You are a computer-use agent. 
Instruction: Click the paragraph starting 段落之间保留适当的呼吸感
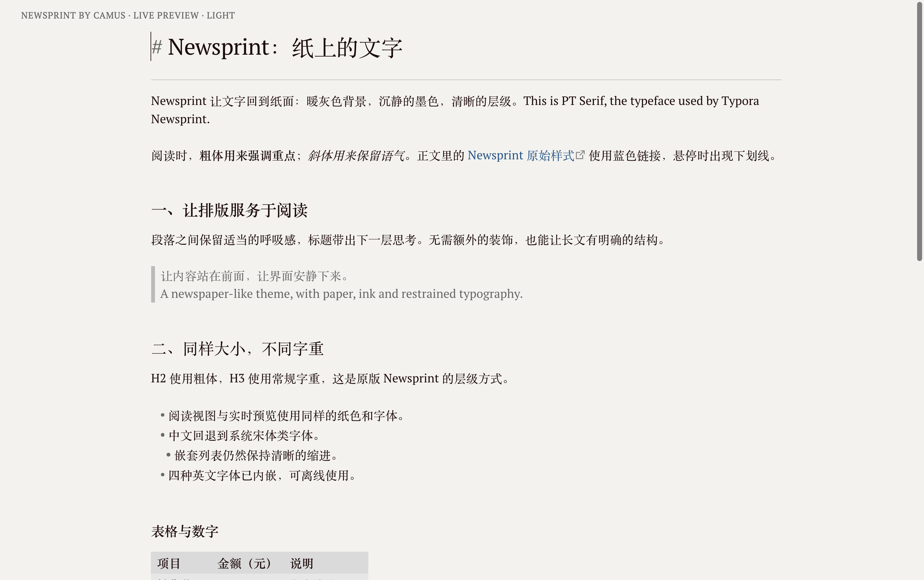click(408, 240)
